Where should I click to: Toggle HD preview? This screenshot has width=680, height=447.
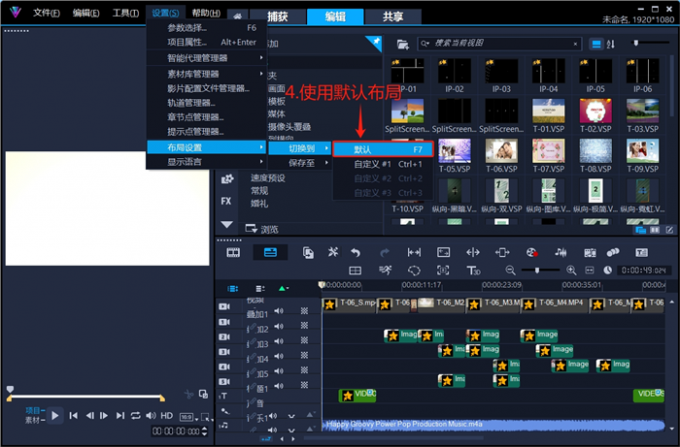tap(167, 415)
